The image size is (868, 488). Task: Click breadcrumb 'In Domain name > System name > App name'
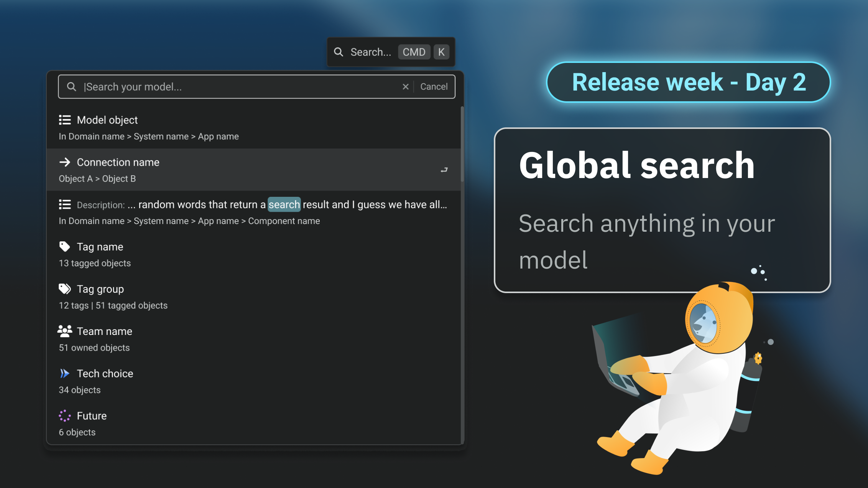(x=149, y=137)
